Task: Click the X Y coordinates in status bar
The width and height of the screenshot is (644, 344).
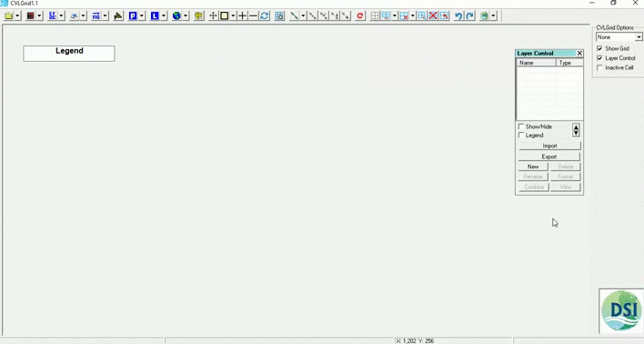Action: [x=415, y=340]
